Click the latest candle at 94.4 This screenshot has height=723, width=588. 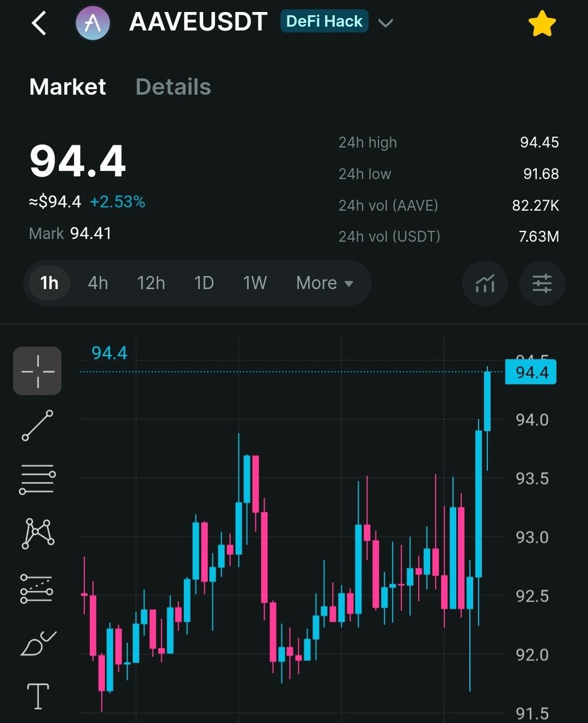coord(487,401)
